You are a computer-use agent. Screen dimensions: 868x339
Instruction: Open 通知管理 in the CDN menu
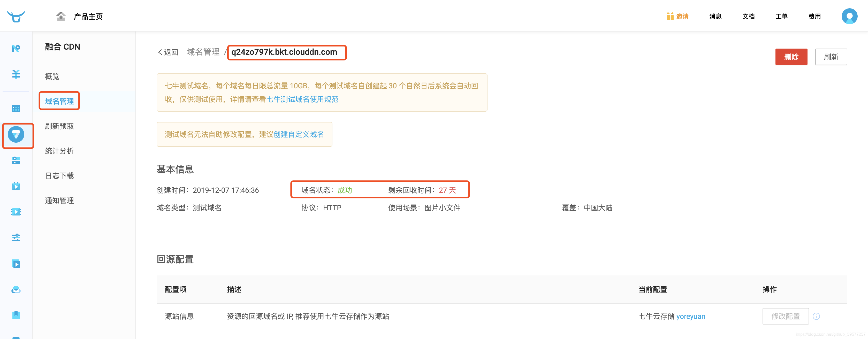59,201
